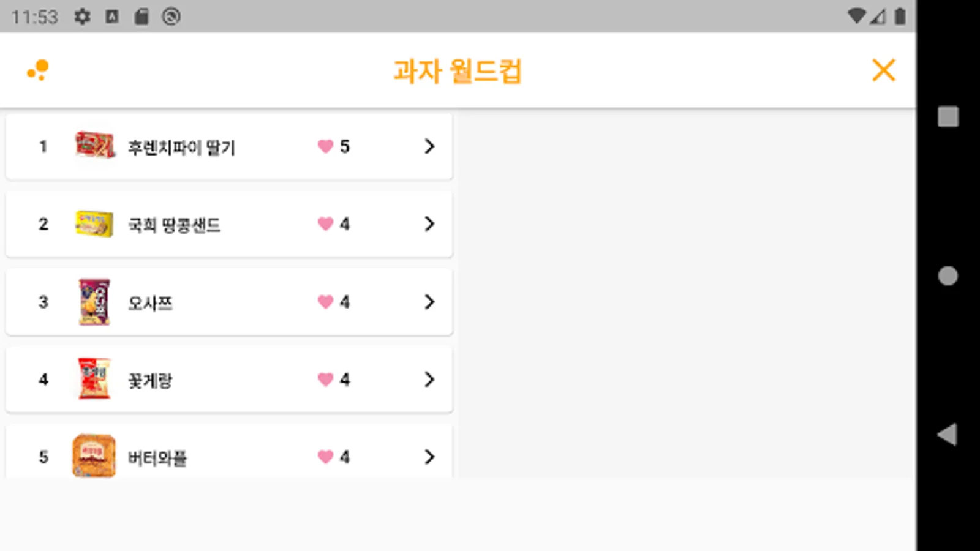Open recent apps with the square button
The image size is (980, 551).
click(948, 116)
